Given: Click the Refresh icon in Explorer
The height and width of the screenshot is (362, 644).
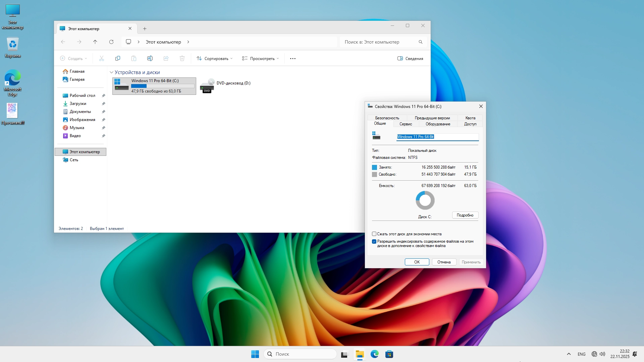Looking at the screenshot, I should coord(111,42).
